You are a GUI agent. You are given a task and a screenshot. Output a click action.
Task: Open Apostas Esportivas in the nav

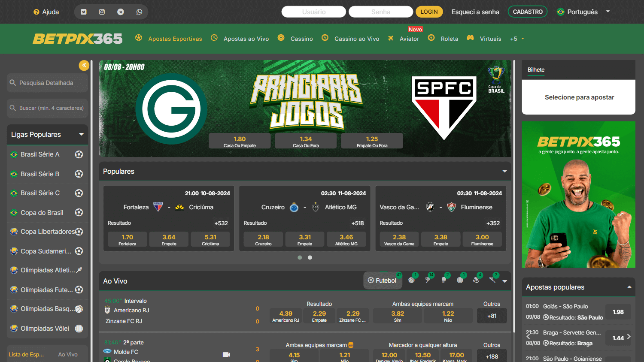coord(175,39)
